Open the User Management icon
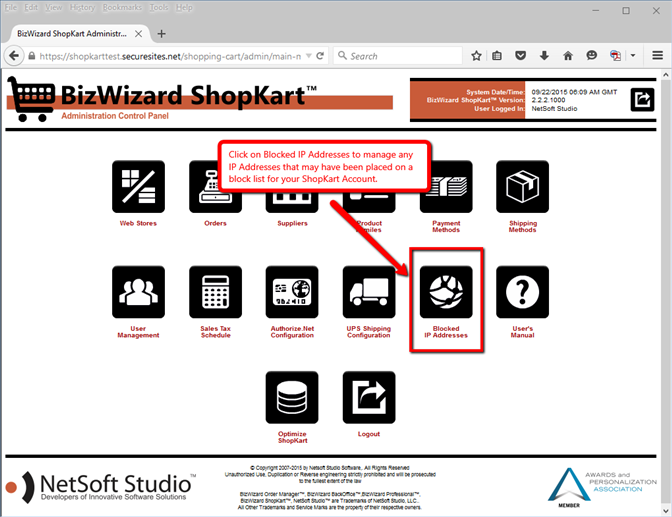672x517 pixels. click(x=138, y=292)
